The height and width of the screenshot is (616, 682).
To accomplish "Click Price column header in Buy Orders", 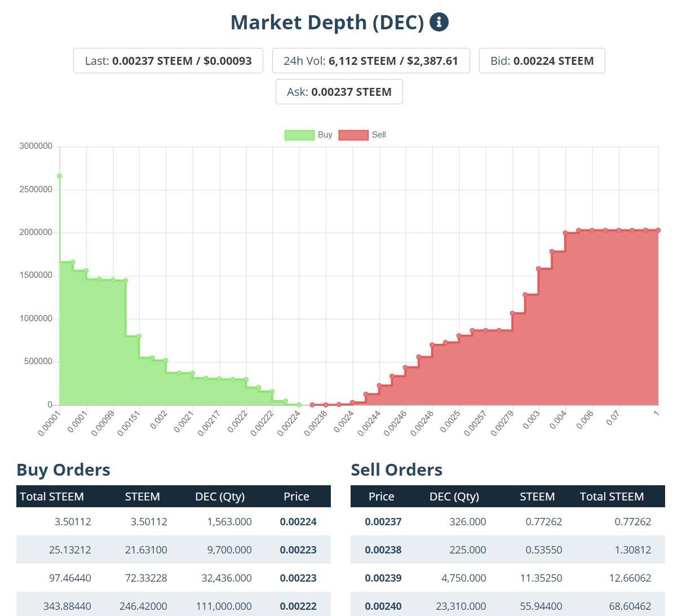I will click(296, 497).
